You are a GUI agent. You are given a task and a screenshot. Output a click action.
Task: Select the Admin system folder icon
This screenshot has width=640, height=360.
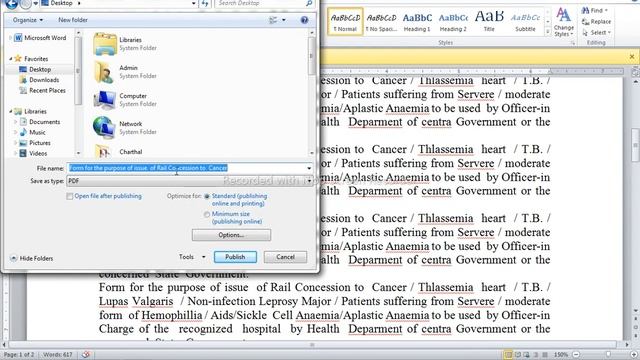pyautogui.click(x=104, y=72)
